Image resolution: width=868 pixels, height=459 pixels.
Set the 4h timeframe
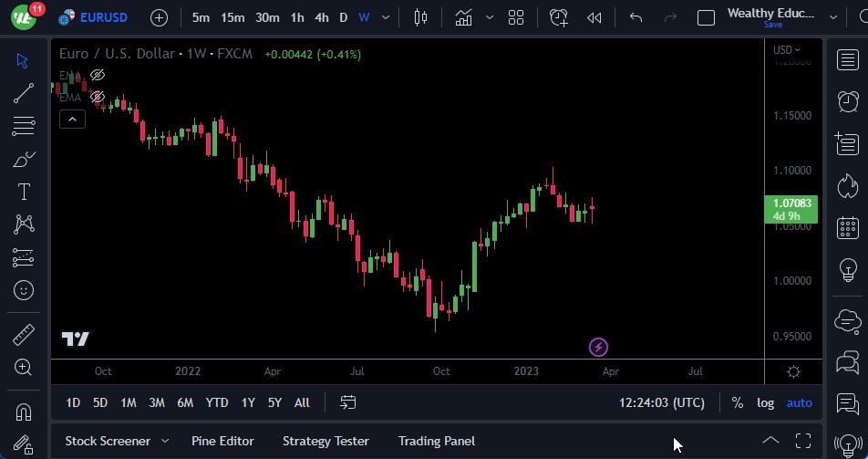321,17
